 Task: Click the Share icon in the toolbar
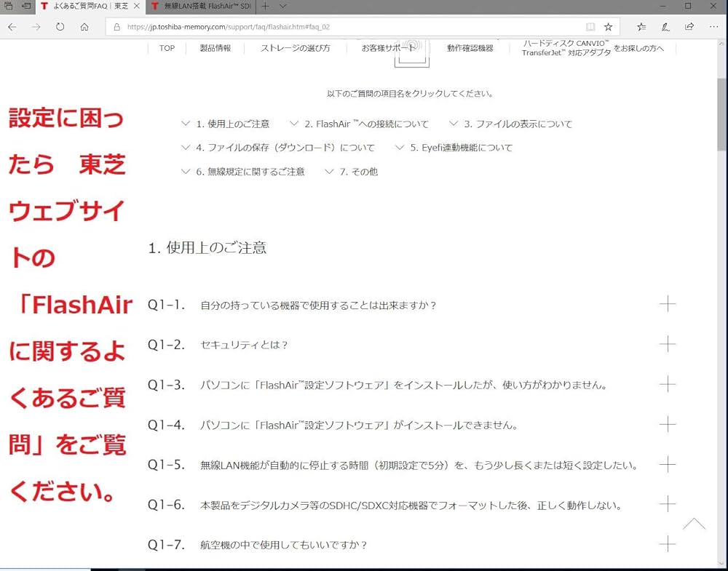click(689, 27)
